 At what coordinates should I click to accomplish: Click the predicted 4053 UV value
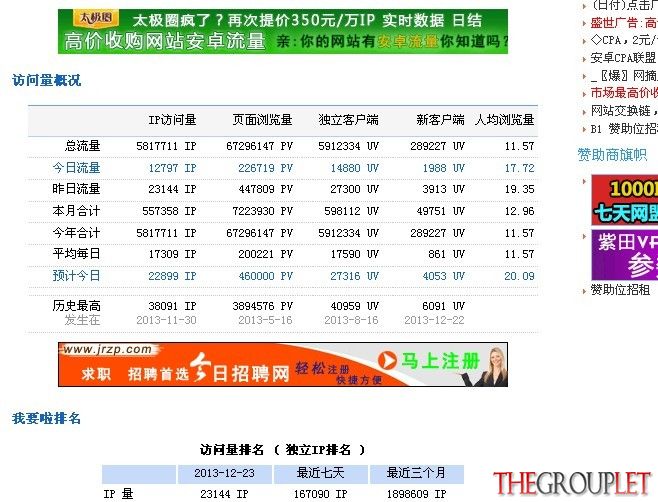coord(444,276)
